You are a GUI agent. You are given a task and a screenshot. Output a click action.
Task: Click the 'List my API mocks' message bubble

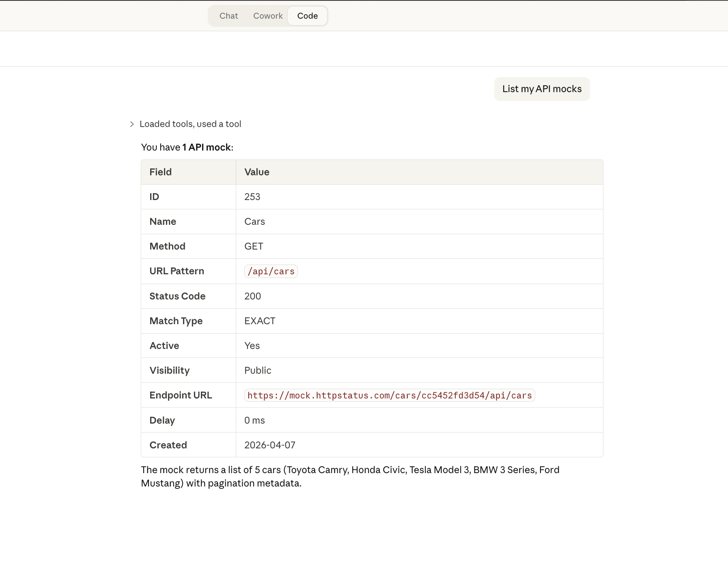pyautogui.click(x=542, y=89)
